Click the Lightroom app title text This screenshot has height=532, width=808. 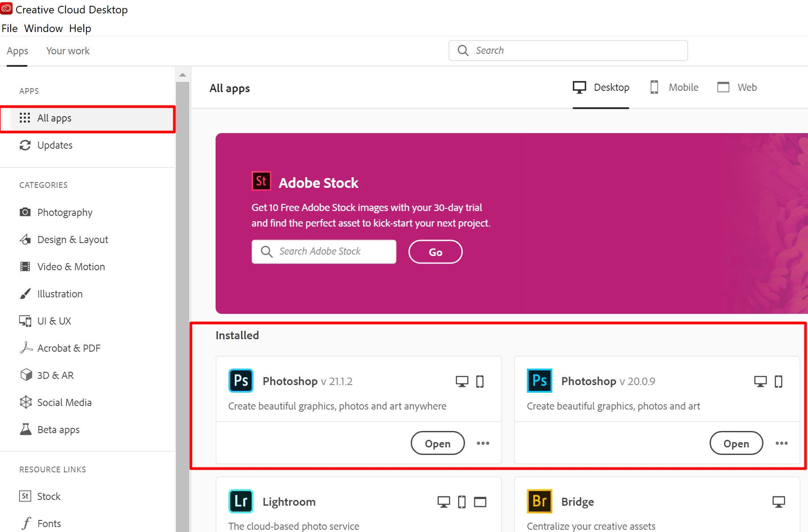coord(289,502)
